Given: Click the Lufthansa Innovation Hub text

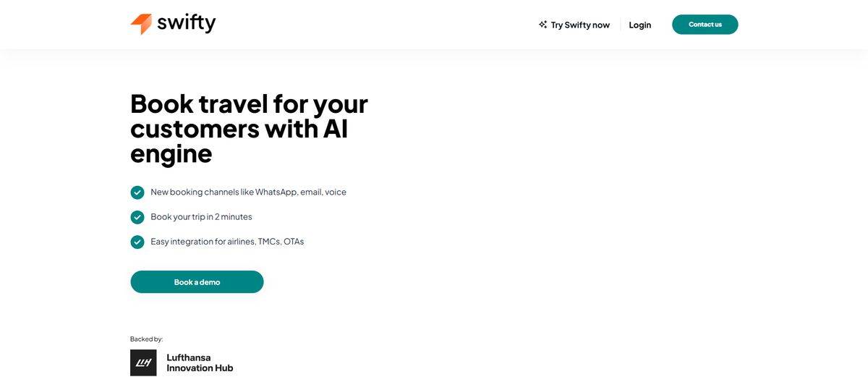Looking at the screenshot, I should pyautogui.click(x=200, y=363).
